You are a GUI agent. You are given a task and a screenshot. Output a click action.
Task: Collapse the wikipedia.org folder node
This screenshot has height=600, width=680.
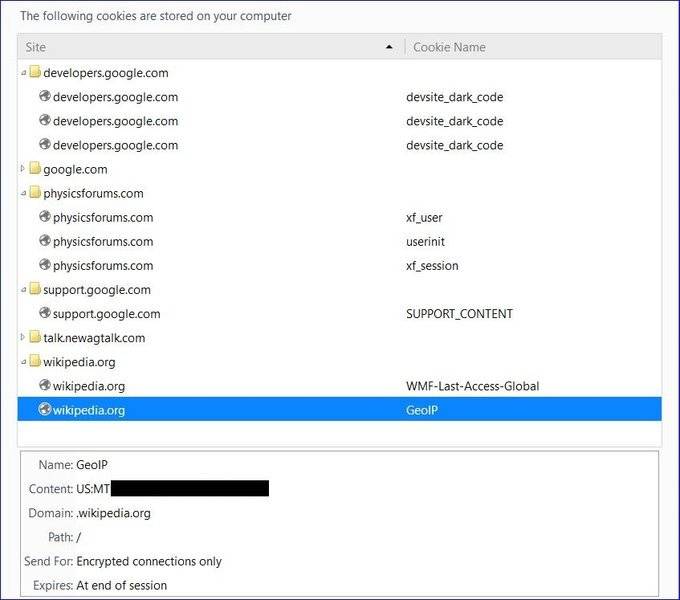point(23,362)
